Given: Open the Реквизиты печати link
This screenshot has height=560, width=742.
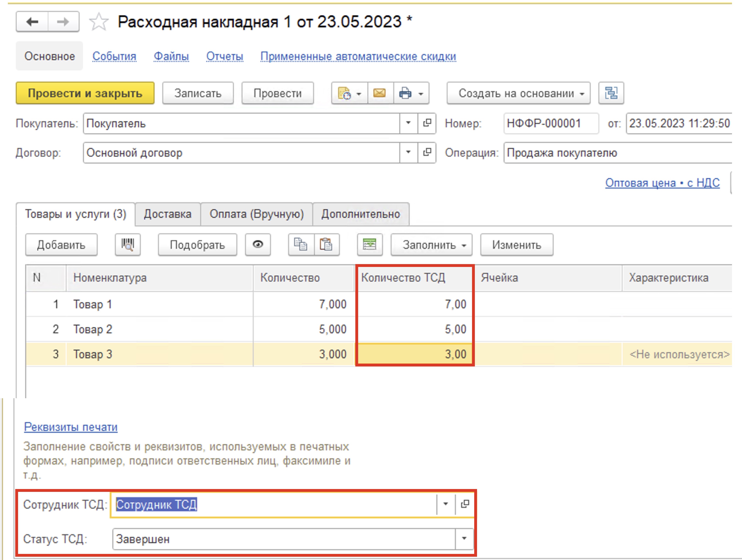Looking at the screenshot, I should (x=71, y=427).
